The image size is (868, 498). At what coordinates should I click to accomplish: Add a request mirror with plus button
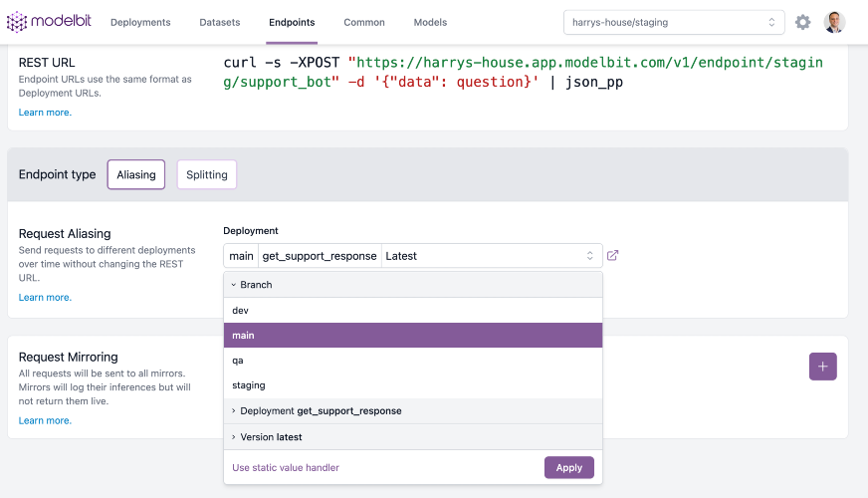tap(822, 367)
